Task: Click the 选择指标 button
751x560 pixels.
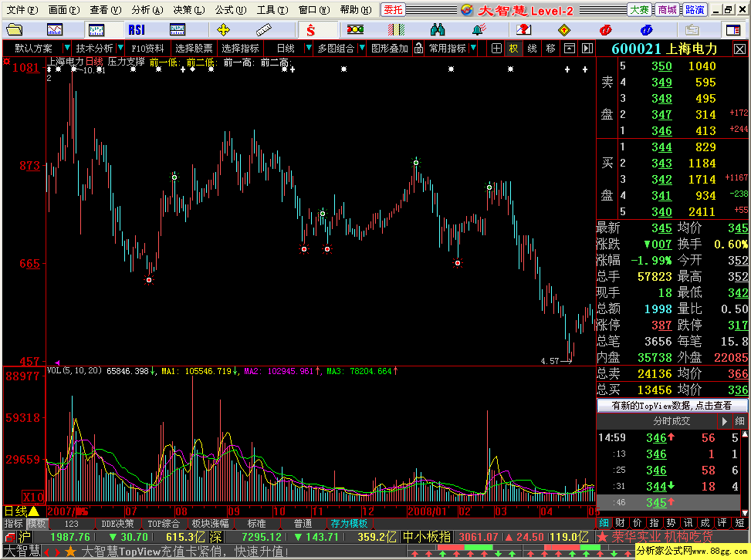Action: pyautogui.click(x=240, y=49)
